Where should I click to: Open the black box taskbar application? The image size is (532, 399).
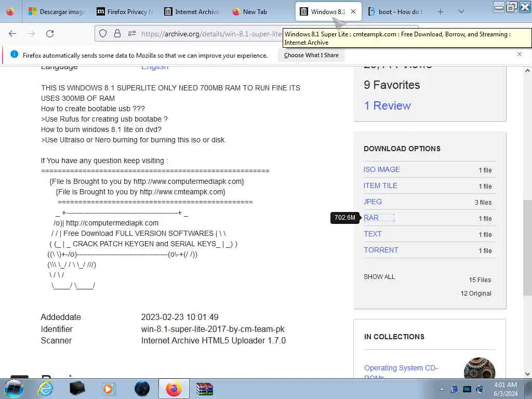[77, 389]
